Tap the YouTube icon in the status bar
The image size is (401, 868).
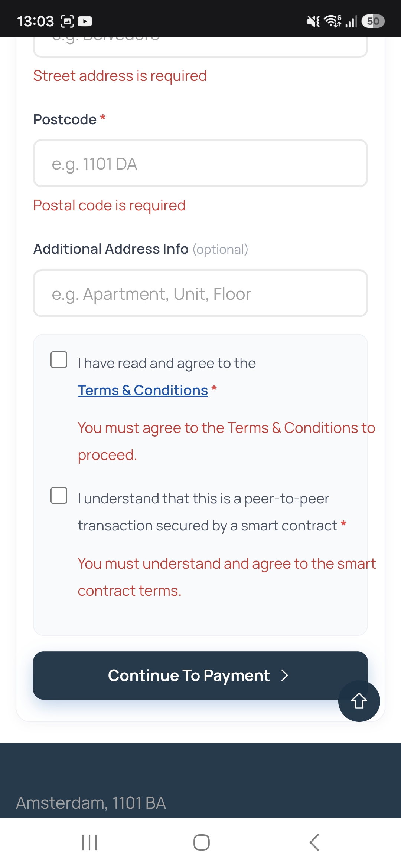coord(85,21)
